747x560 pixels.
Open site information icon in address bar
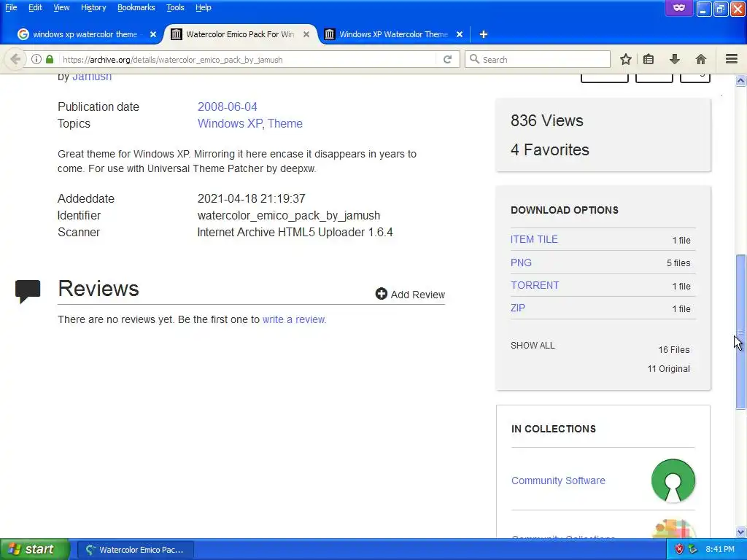pyautogui.click(x=36, y=60)
